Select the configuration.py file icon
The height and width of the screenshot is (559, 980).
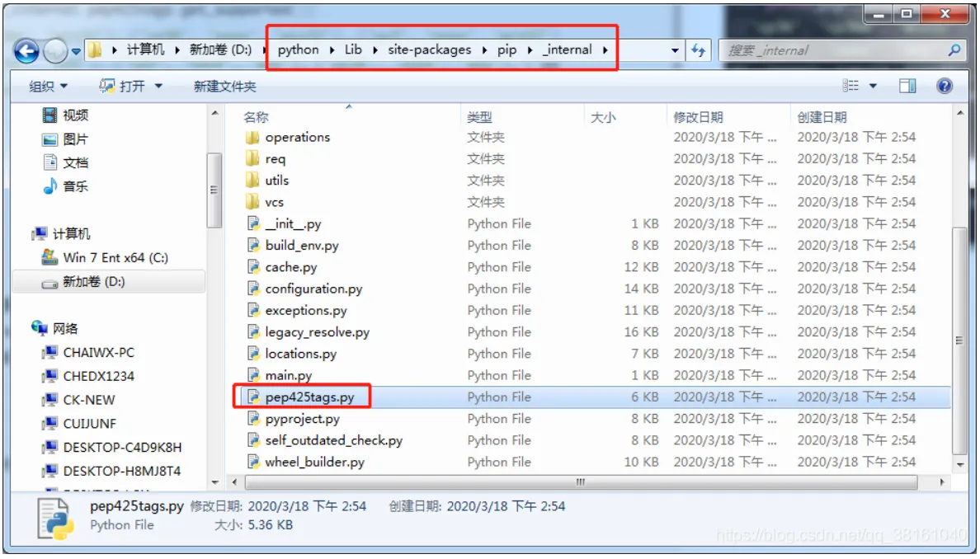(x=253, y=289)
